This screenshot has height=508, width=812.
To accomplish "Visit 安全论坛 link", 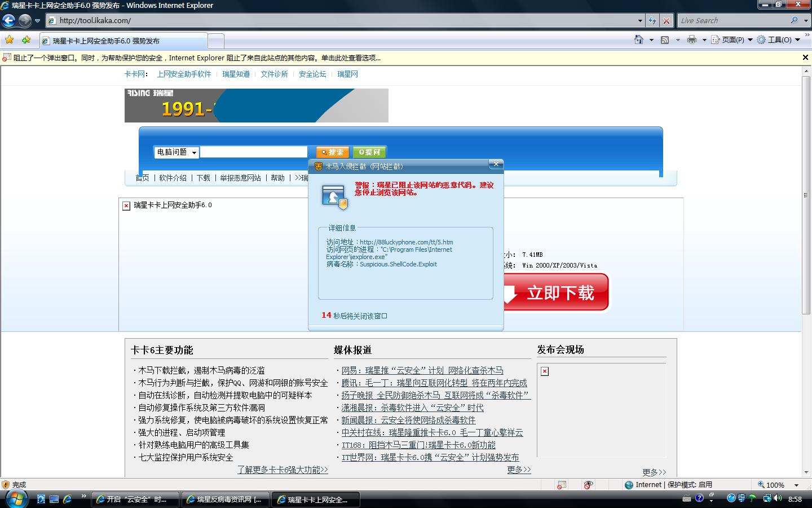I will 313,74.
